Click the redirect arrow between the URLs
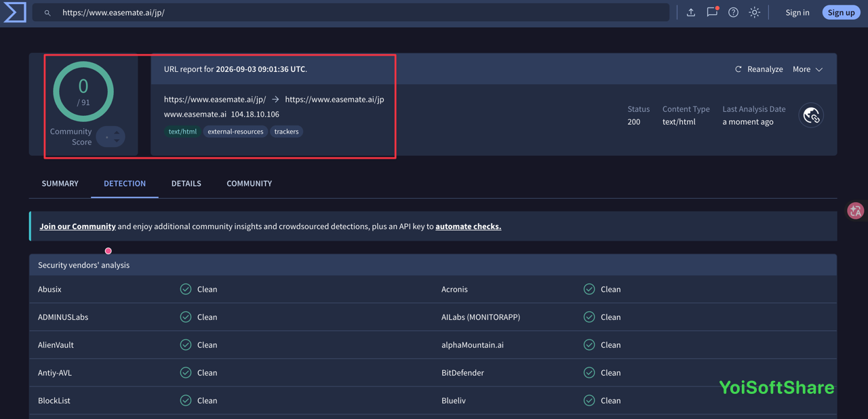Image resolution: width=868 pixels, height=419 pixels. (x=275, y=99)
